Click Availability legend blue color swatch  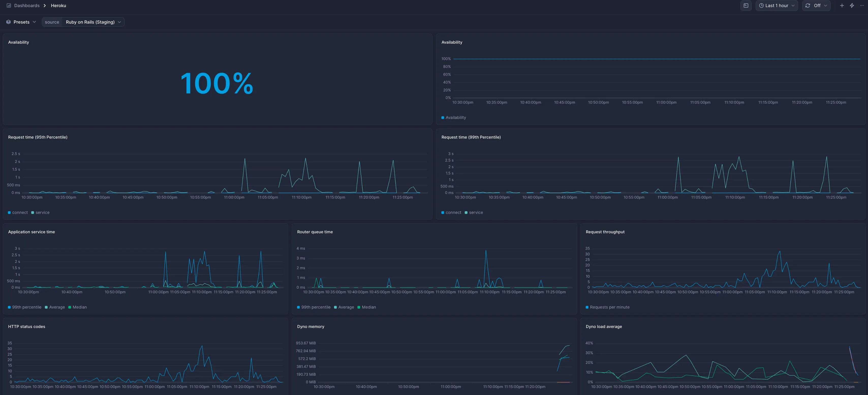click(x=443, y=118)
